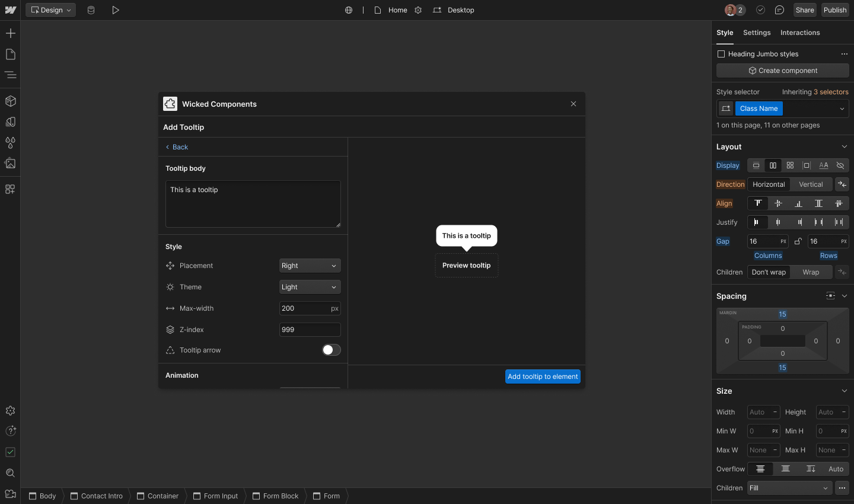Open site Settings gear in left sidebar
Image resolution: width=854 pixels, height=504 pixels.
click(x=10, y=410)
